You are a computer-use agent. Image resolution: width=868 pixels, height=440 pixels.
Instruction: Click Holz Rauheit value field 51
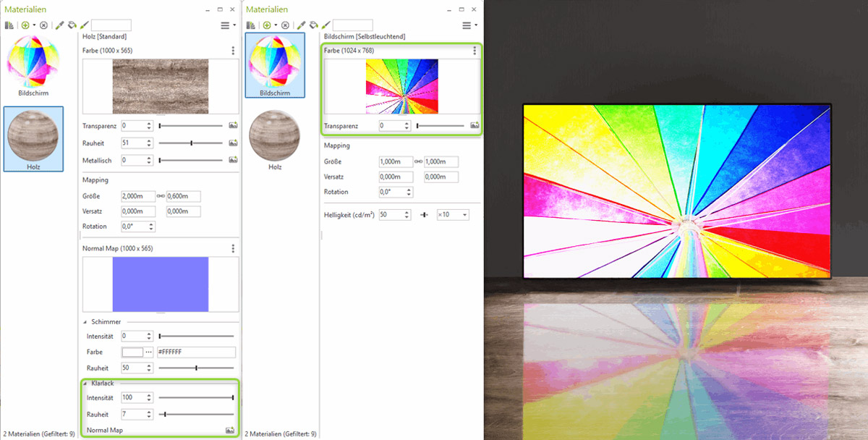click(137, 143)
